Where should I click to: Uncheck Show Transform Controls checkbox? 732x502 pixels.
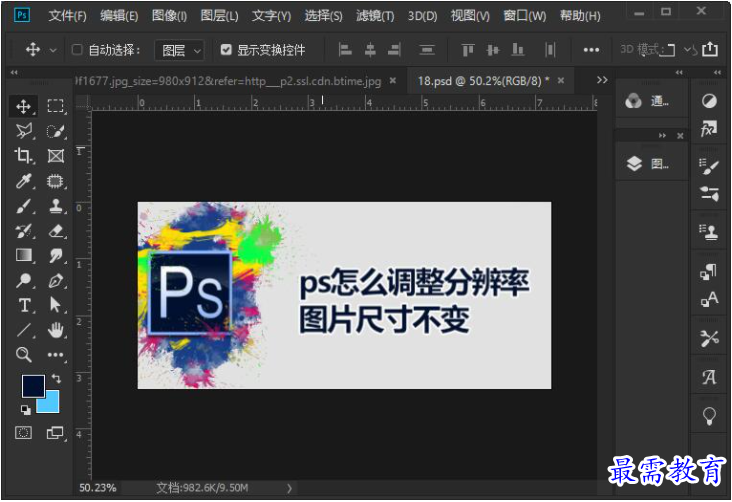(226, 49)
